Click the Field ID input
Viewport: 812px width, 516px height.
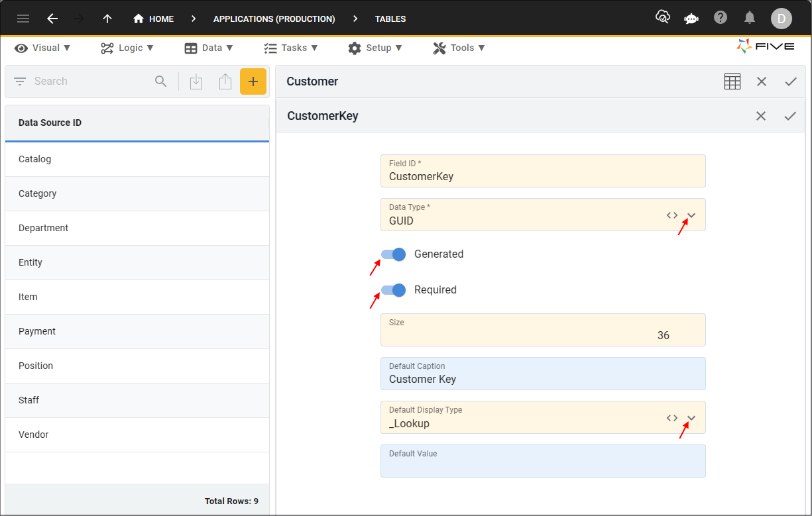pyautogui.click(x=543, y=171)
